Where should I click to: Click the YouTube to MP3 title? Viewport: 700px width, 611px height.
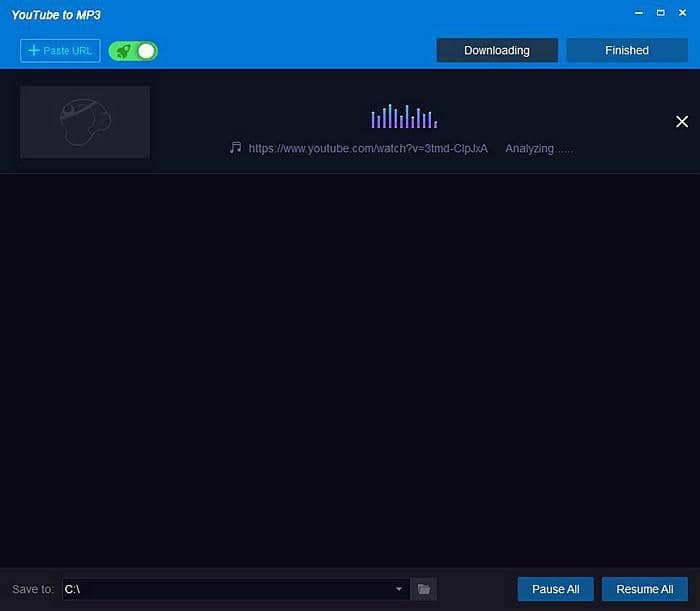56,15
